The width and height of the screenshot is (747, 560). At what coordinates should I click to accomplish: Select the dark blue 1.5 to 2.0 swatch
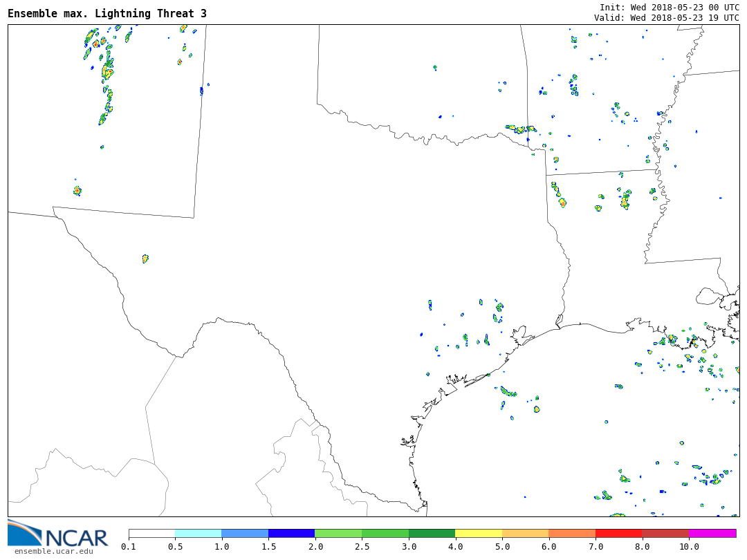tap(291, 534)
